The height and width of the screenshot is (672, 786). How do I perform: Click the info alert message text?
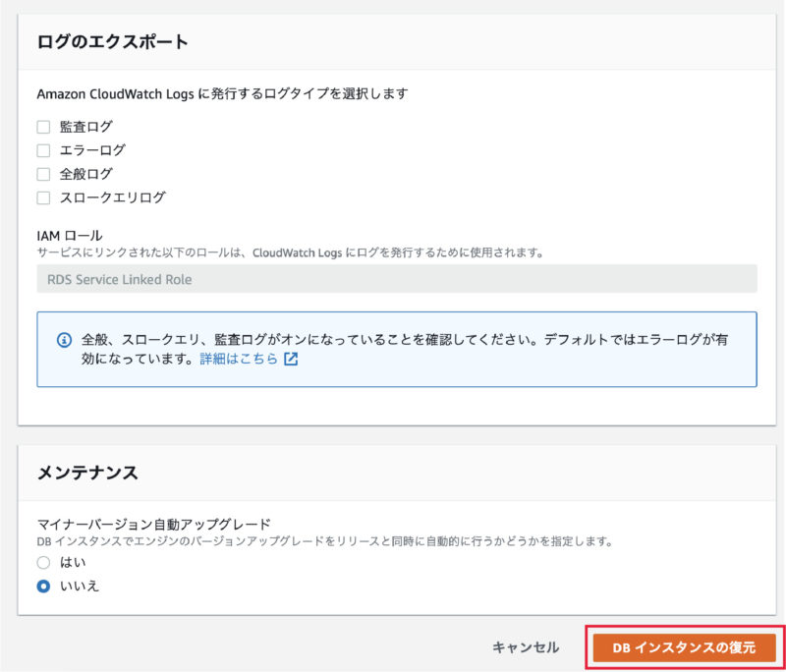(404, 350)
